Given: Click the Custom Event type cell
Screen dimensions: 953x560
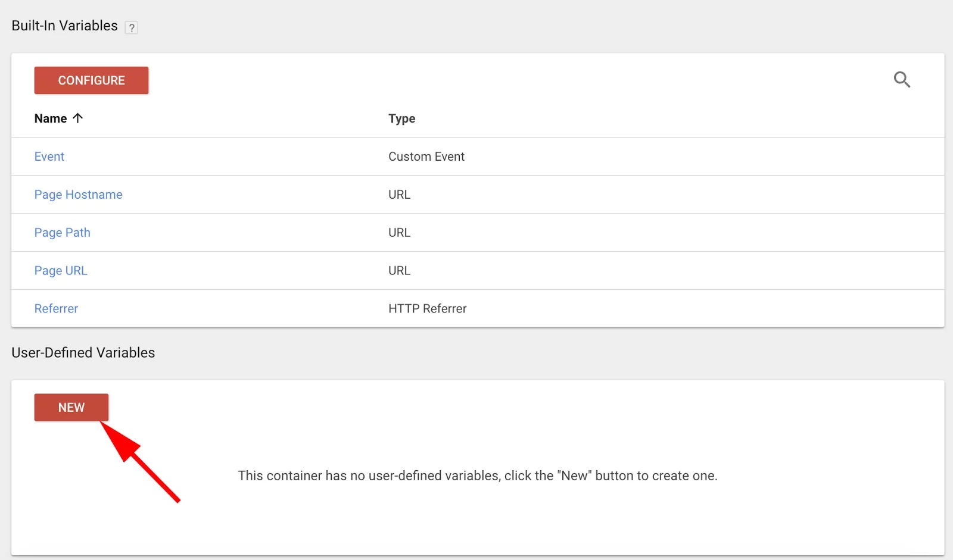Looking at the screenshot, I should point(426,157).
